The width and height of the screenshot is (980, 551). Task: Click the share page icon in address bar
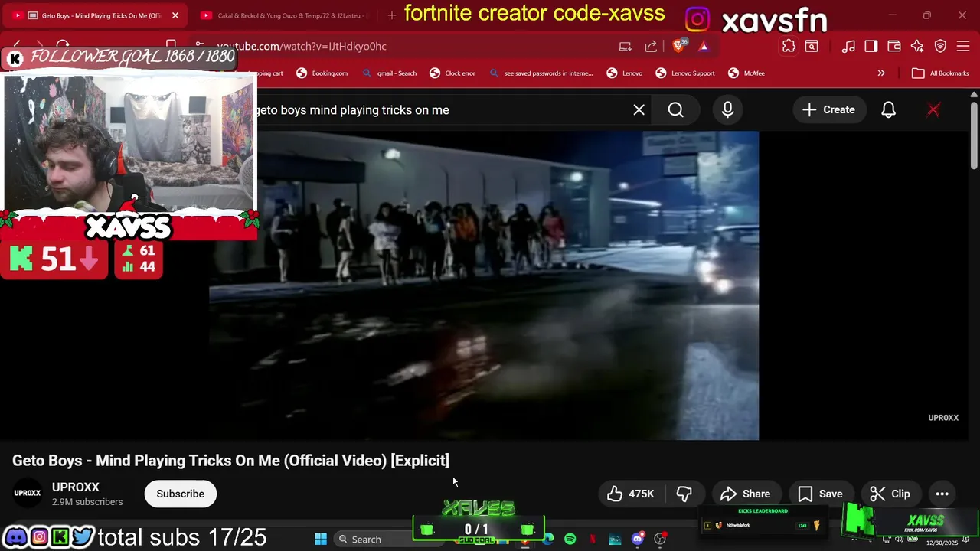[651, 46]
